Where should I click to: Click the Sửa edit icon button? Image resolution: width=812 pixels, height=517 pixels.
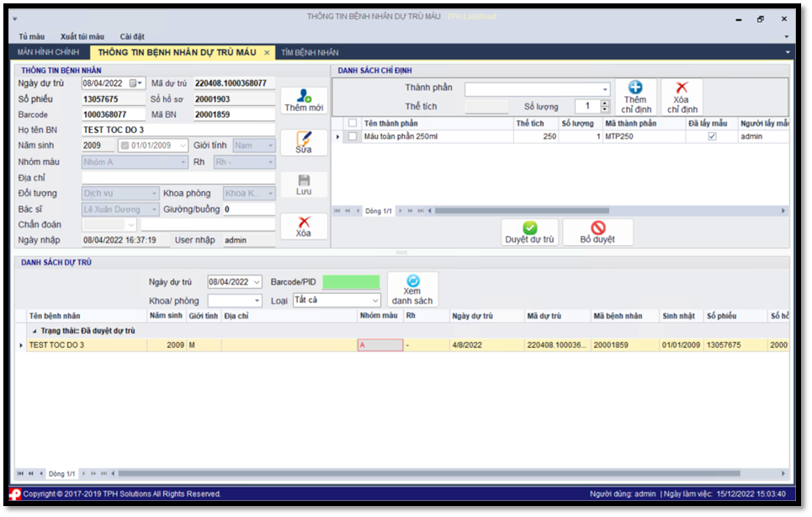pos(304,138)
